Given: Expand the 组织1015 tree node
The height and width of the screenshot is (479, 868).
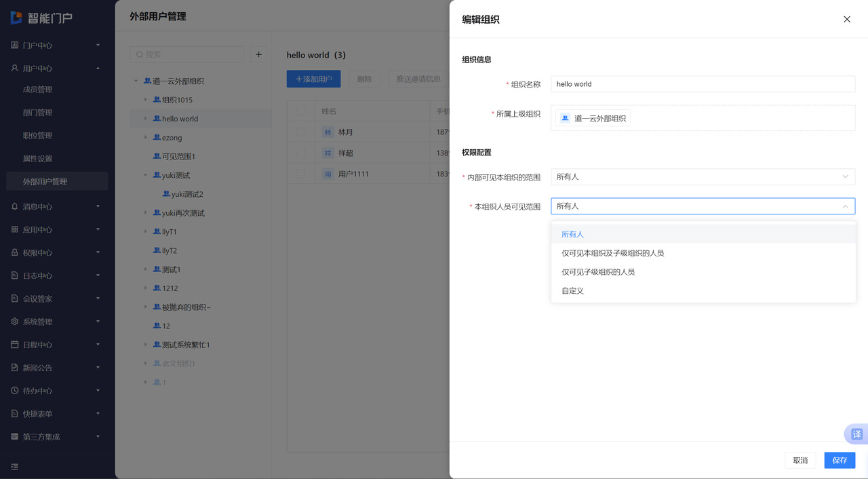Looking at the screenshot, I should tap(145, 100).
